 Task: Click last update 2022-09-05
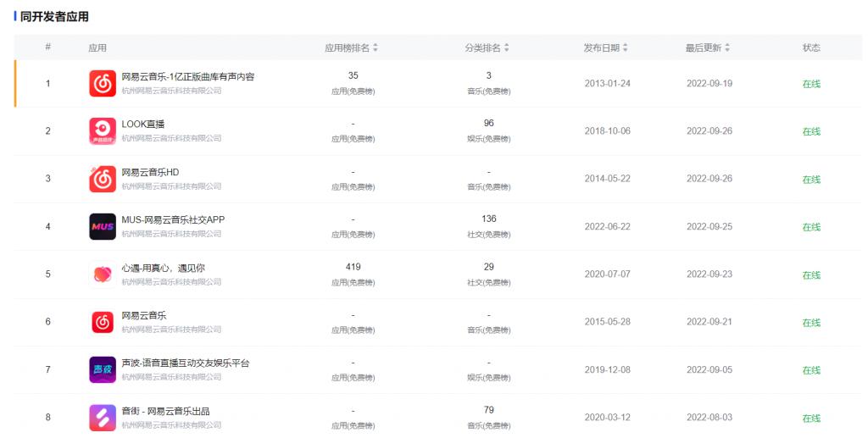[709, 370]
